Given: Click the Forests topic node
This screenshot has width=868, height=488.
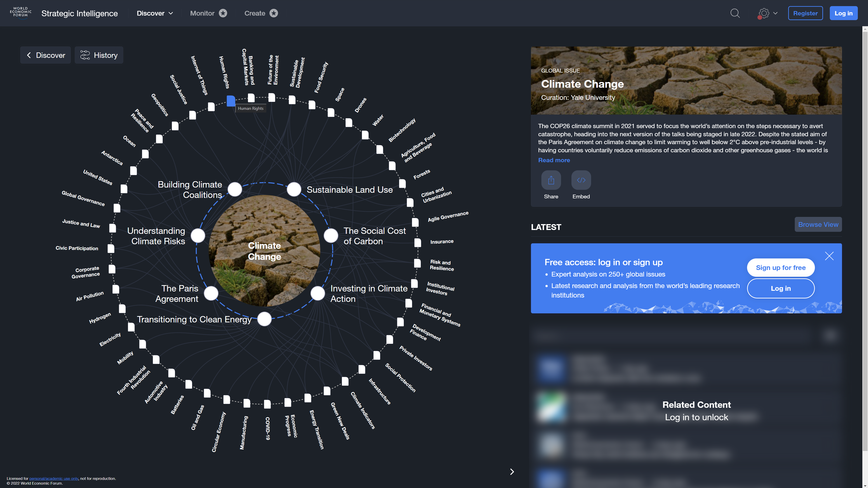Looking at the screenshot, I should 402,183.
